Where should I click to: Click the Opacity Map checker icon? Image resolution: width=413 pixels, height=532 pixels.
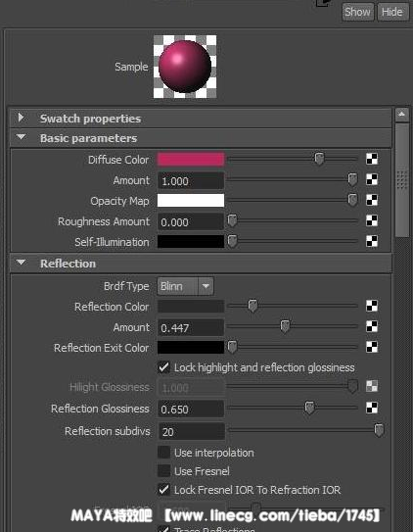[372, 200]
